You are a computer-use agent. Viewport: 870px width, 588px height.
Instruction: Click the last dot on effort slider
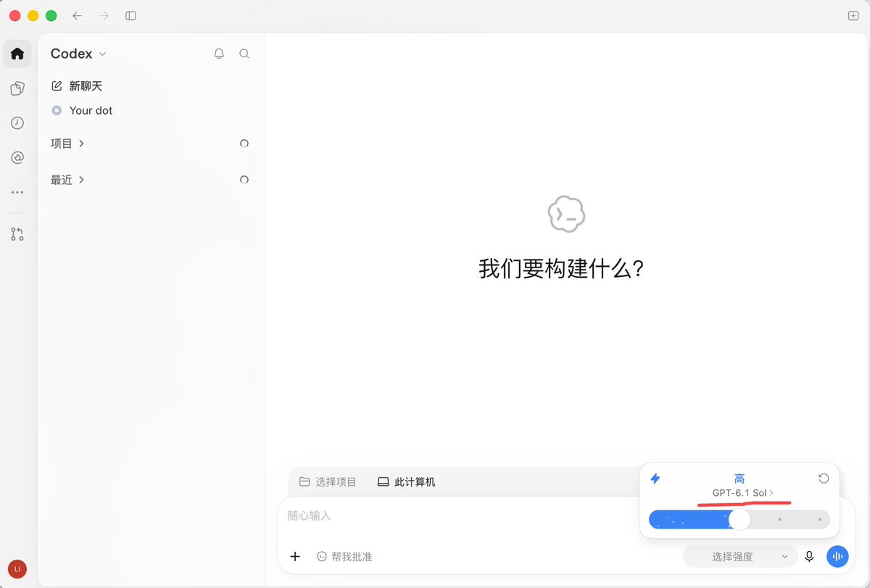(819, 519)
